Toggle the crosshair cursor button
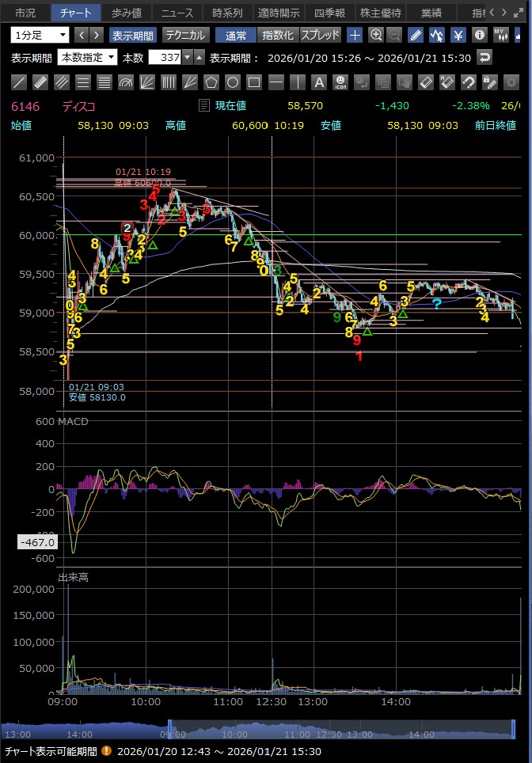 [x=355, y=35]
